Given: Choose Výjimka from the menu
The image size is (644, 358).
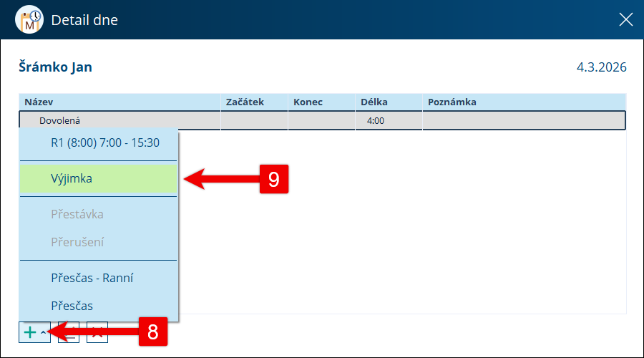Looking at the screenshot, I should tap(98, 178).
